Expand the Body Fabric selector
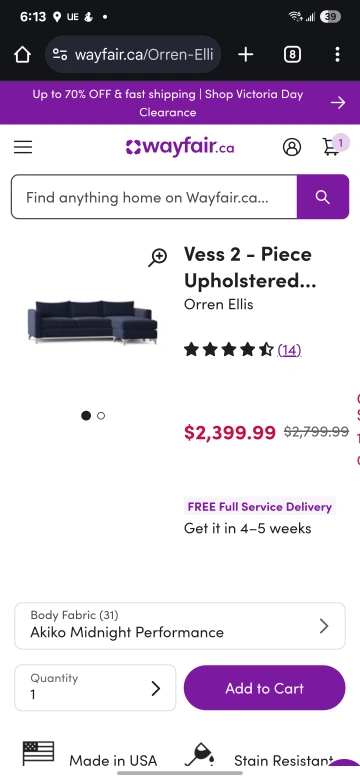Image resolution: width=360 pixels, height=780 pixels. [x=180, y=626]
